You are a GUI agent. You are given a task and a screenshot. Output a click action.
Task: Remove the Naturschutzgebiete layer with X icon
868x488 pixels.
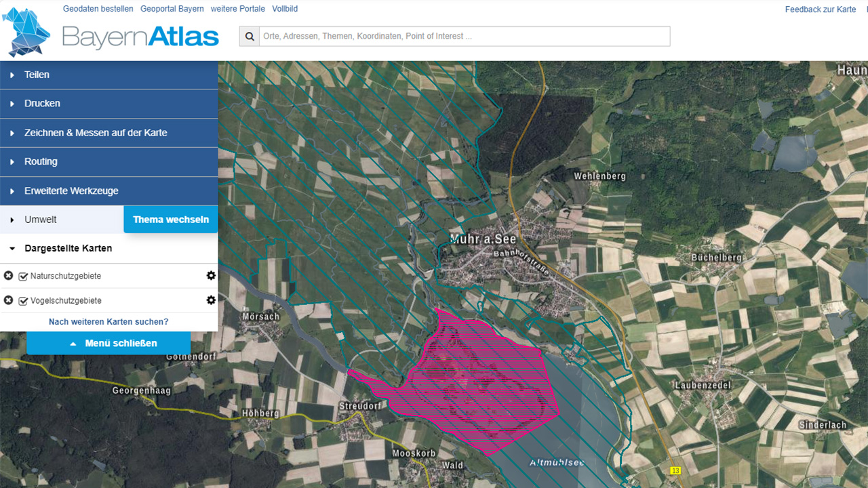click(x=8, y=276)
